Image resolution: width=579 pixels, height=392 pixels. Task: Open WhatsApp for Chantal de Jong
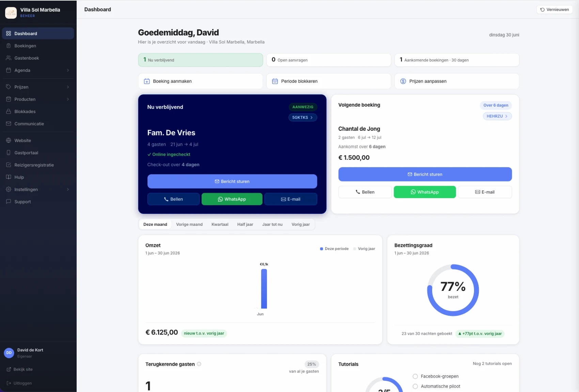pyautogui.click(x=425, y=192)
